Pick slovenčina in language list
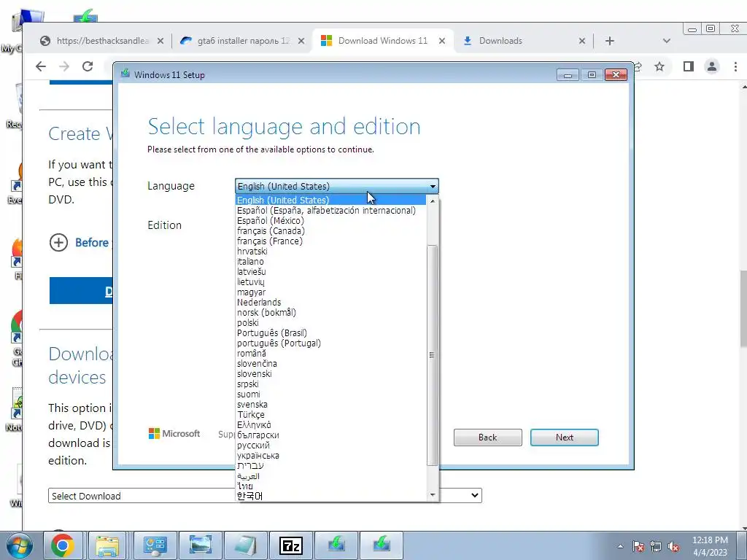Image resolution: width=747 pixels, height=560 pixels. [330, 364]
